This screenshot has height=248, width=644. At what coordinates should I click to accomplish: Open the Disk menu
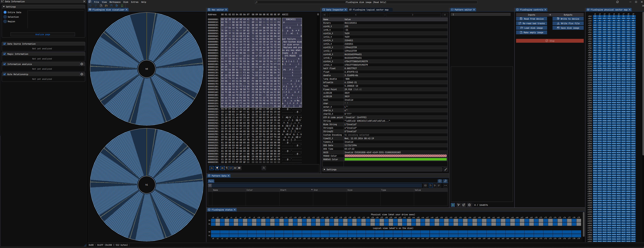126,2
